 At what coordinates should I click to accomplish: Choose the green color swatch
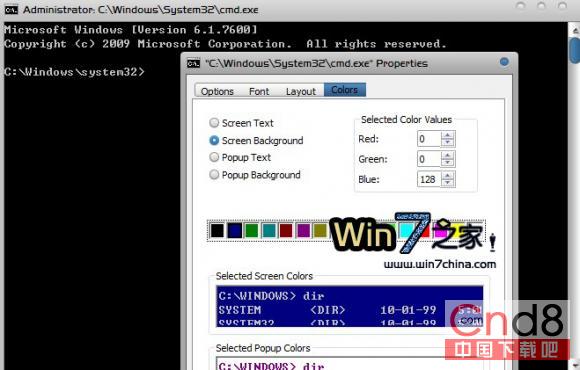252,231
